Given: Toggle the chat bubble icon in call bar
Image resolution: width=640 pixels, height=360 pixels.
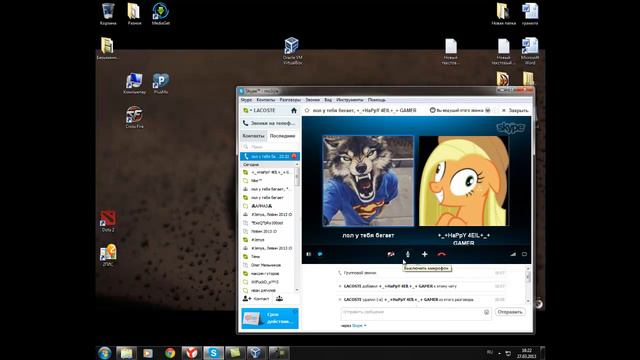Looking at the screenshot, I should click(320, 254).
